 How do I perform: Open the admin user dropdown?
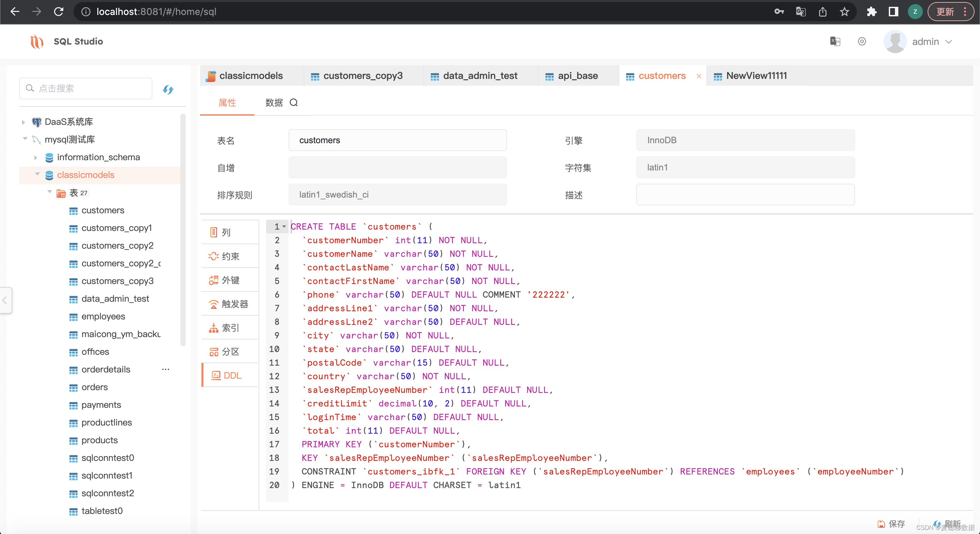pos(948,41)
